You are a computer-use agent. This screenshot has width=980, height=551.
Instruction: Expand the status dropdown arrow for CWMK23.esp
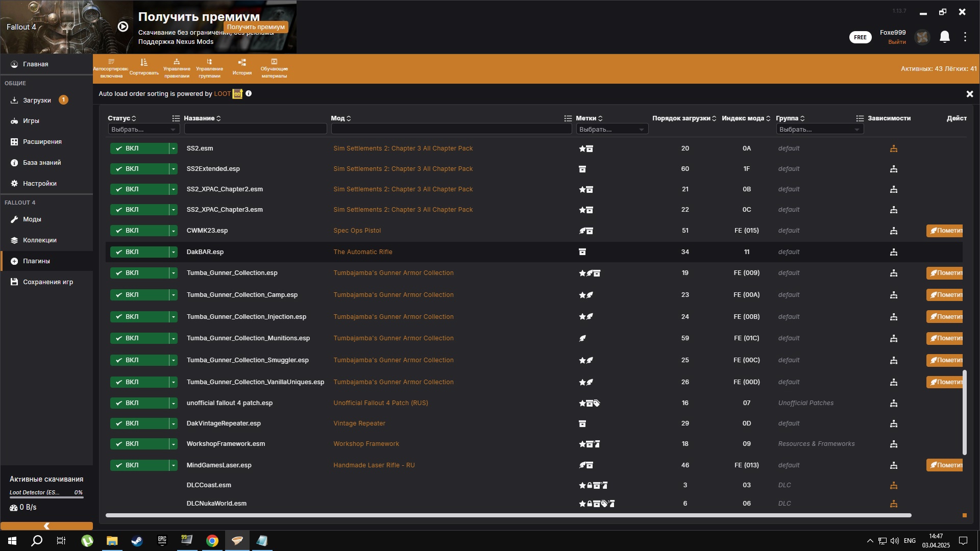pos(174,231)
